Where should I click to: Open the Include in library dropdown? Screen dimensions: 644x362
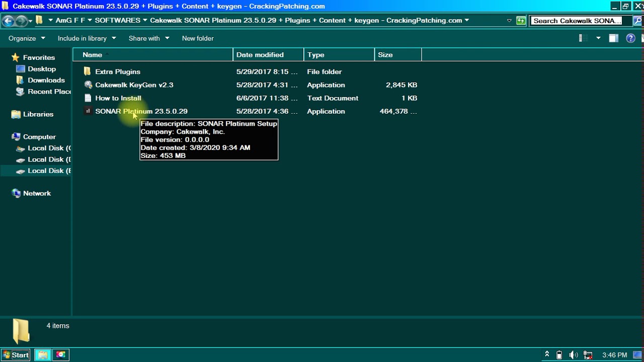[87, 38]
